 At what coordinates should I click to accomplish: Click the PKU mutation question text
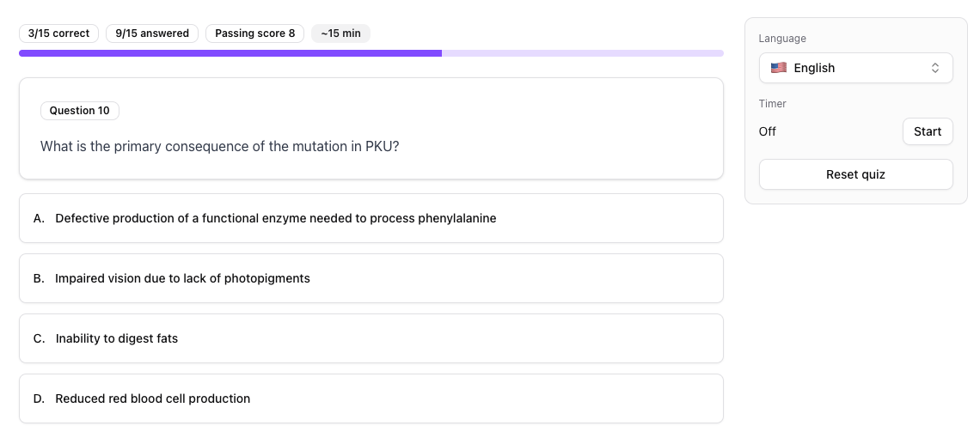pos(220,146)
